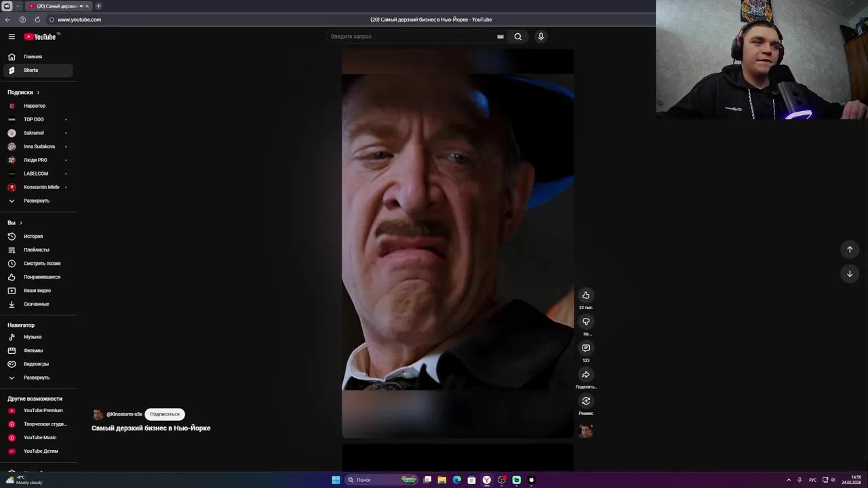Open Microsoft Edge from the taskbar
Screen dimensions: 868x488
point(457,480)
